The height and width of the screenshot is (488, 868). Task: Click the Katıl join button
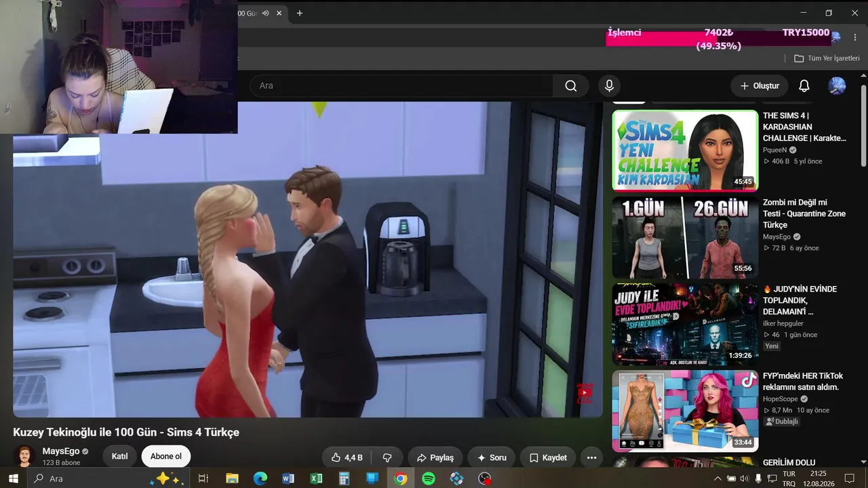[119, 457]
